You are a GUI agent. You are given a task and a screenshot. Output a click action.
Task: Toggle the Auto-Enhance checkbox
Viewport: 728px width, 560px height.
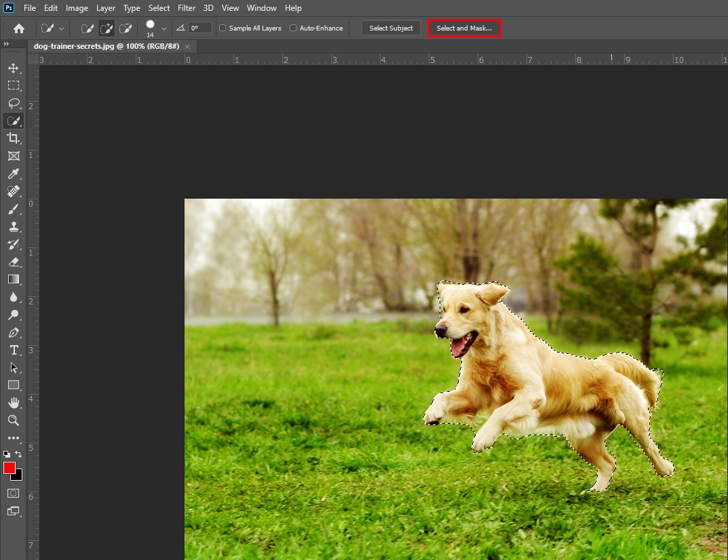pos(293,28)
